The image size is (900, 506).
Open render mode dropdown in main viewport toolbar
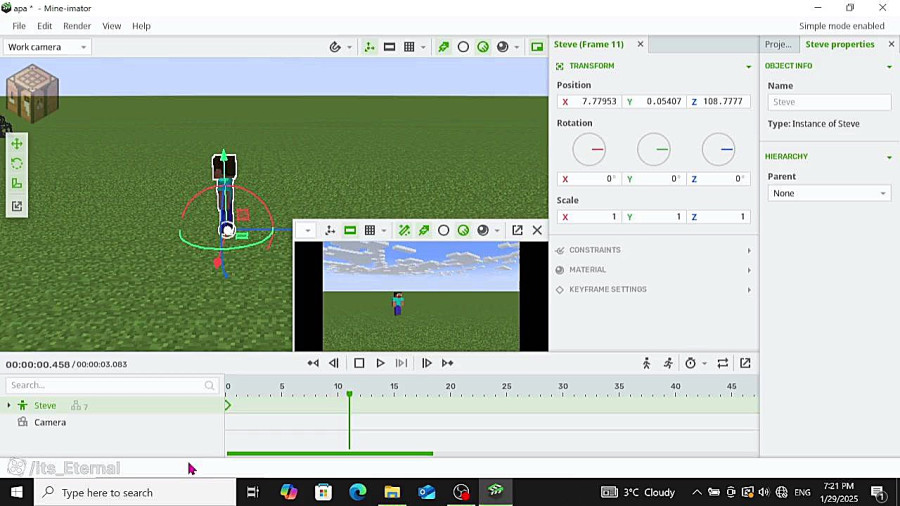coord(517,47)
